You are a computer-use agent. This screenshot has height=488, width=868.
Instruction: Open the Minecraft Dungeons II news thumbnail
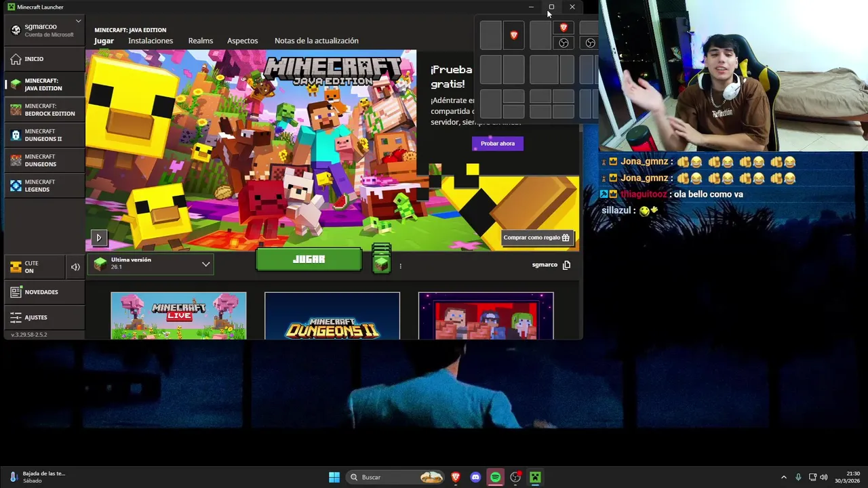tap(332, 316)
